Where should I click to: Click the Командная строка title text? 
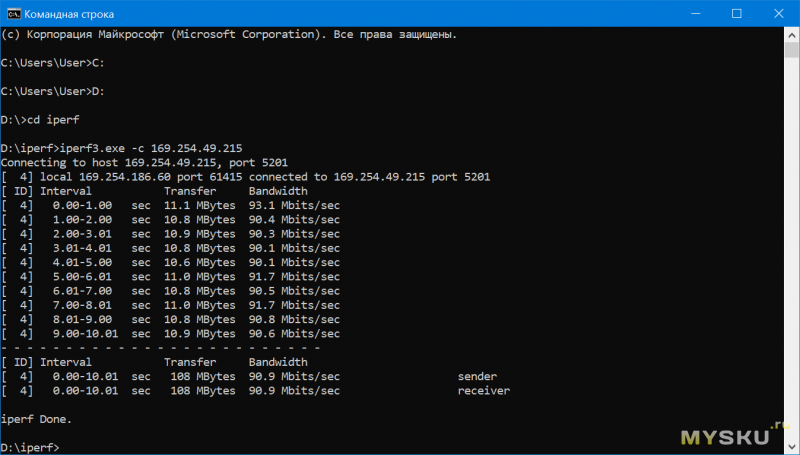coord(70,13)
